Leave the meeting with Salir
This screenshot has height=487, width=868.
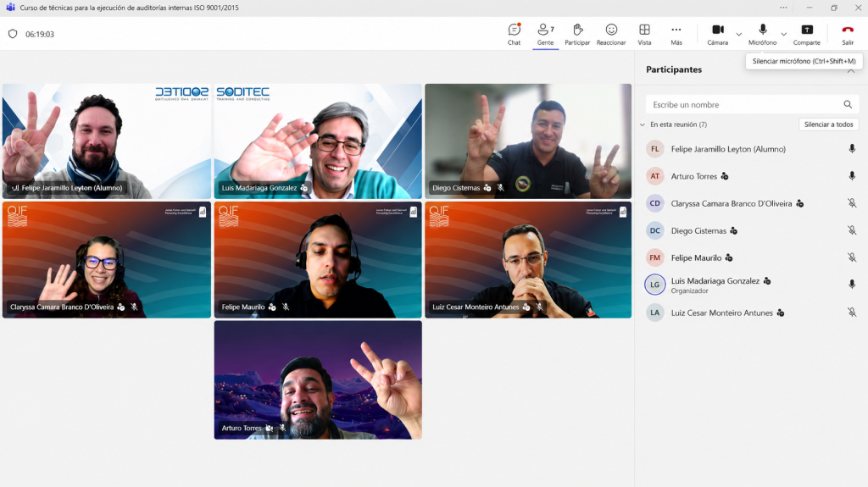(x=848, y=35)
